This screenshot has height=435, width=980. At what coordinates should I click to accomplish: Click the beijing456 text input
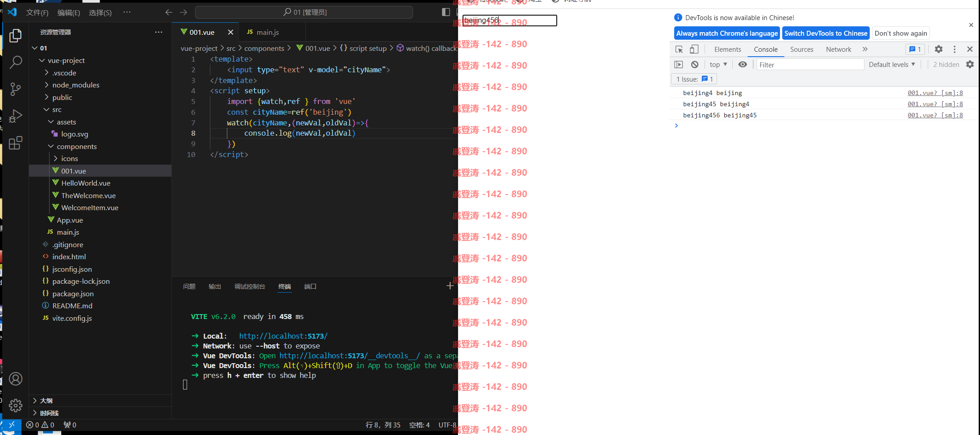coord(509,20)
